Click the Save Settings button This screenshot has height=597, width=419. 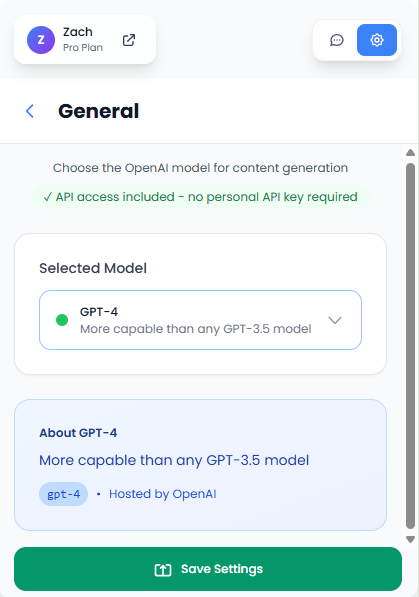click(x=208, y=569)
